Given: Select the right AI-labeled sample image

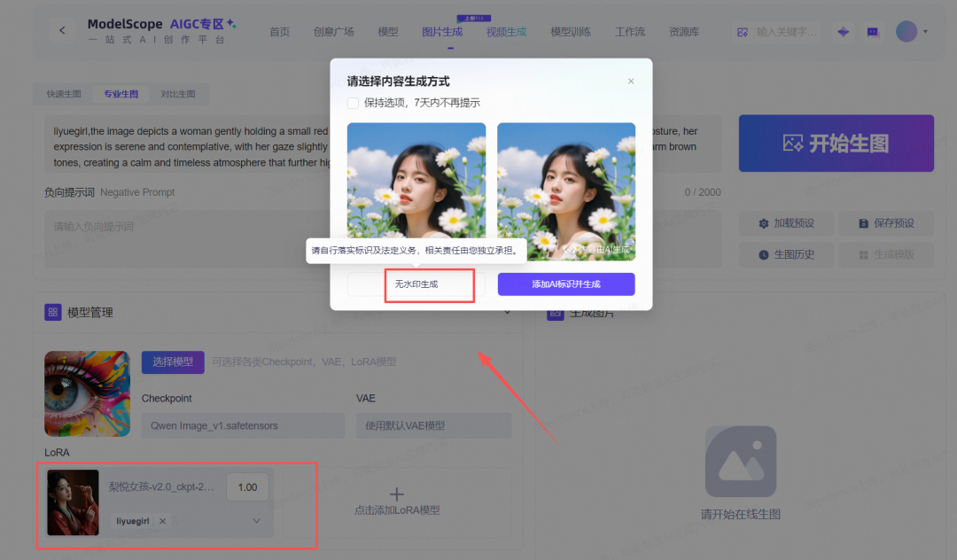Looking at the screenshot, I should tap(566, 191).
